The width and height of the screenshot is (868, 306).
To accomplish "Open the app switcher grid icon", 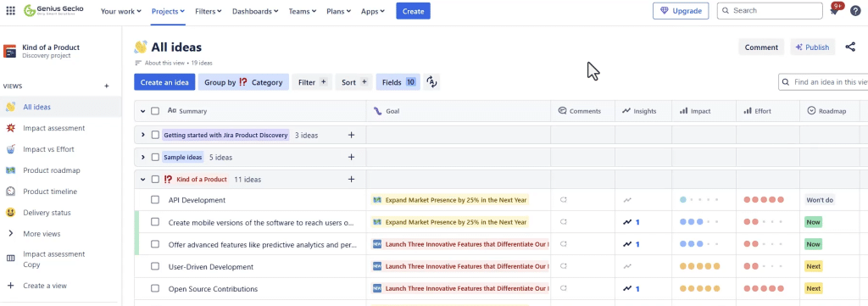I will pyautogui.click(x=11, y=11).
